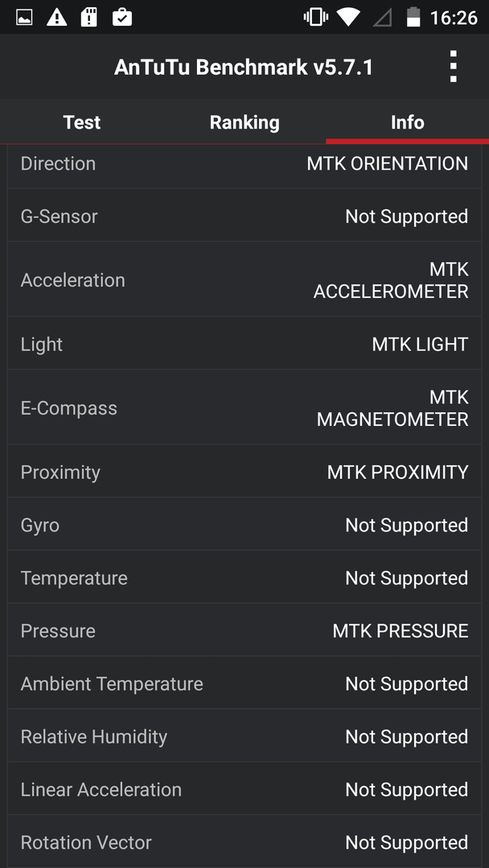Switch to the Test tab
Image resolution: width=489 pixels, height=868 pixels.
tap(82, 122)
